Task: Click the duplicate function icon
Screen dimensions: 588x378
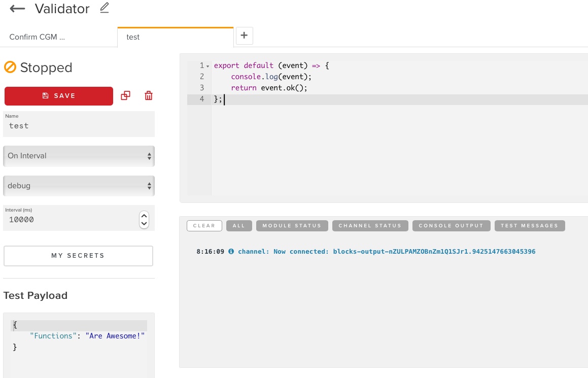Action: pos(125,95)
